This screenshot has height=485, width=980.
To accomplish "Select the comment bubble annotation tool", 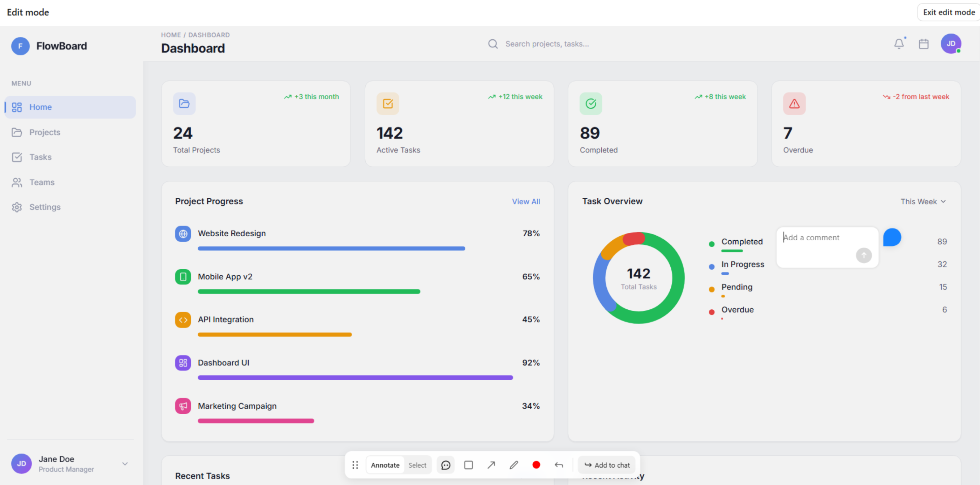I will tap(446, 465).
